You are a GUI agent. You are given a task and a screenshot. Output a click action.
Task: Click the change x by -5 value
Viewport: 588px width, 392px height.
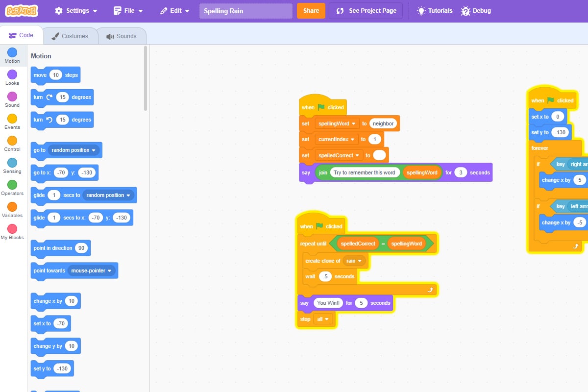click(x=580, y=222)
